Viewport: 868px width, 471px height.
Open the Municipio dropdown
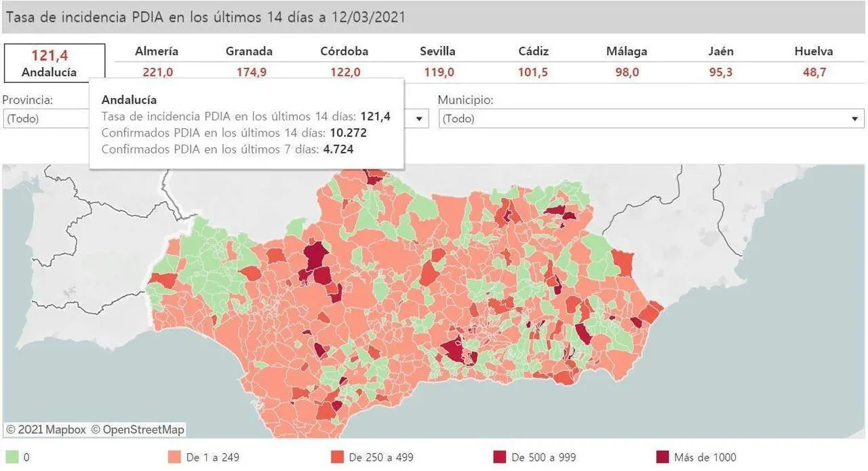coord(651,119)
